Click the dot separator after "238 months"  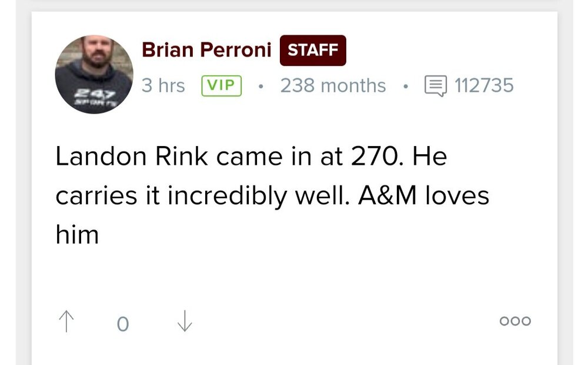coord(405,87)
